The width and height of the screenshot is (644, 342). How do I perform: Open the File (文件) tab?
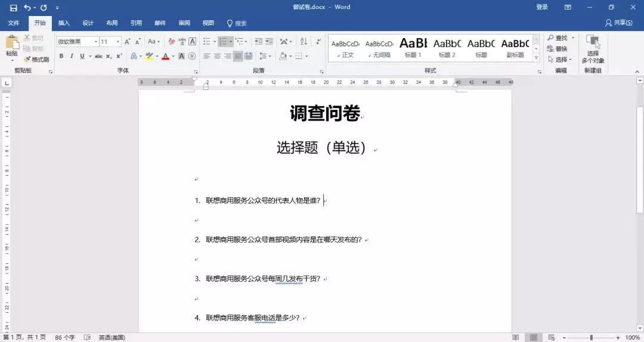tap(14, 23)
